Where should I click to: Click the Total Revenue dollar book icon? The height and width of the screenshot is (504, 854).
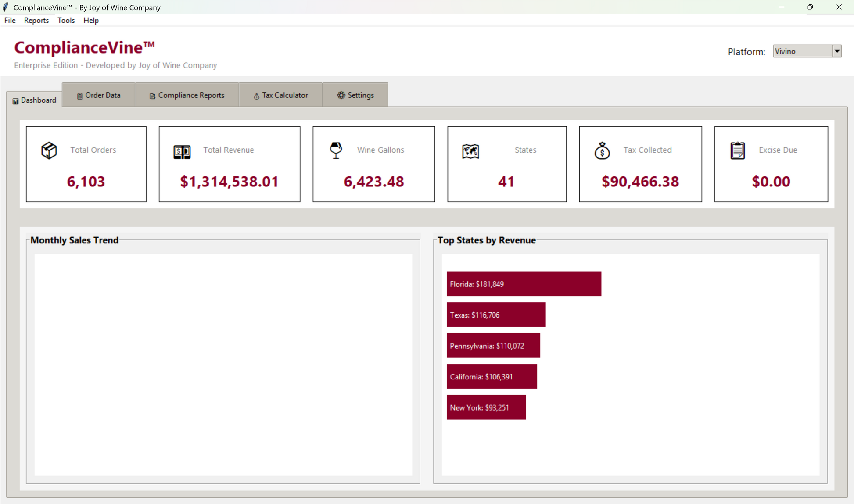point(182,152)
